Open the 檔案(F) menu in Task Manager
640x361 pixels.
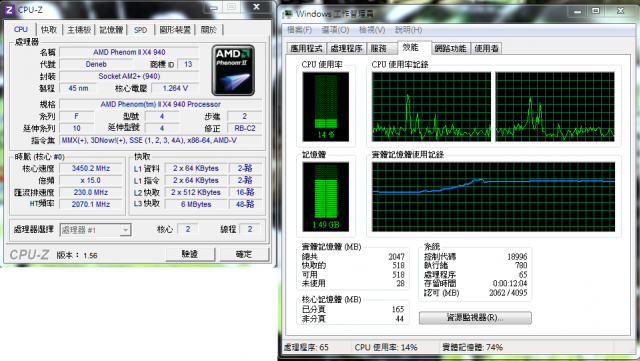point(299,30)
